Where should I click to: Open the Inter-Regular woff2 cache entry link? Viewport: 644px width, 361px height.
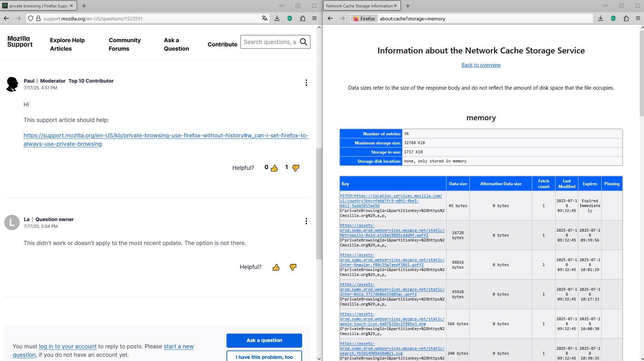[392, 260]
